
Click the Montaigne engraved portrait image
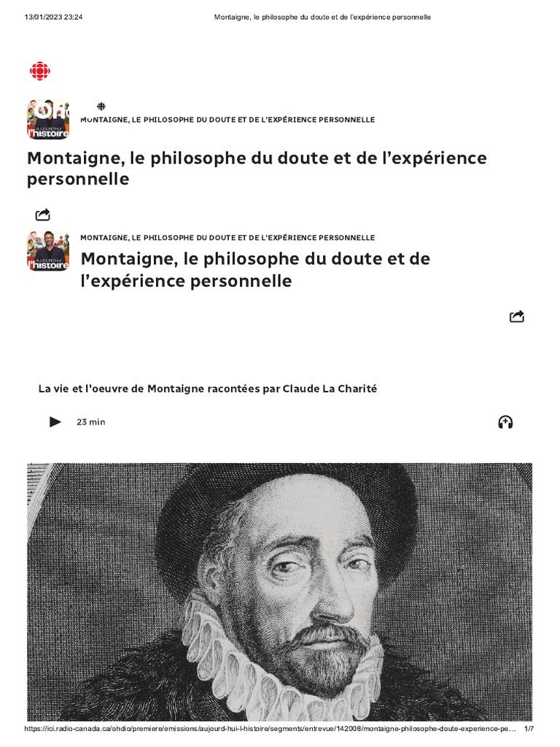[279, 592]
